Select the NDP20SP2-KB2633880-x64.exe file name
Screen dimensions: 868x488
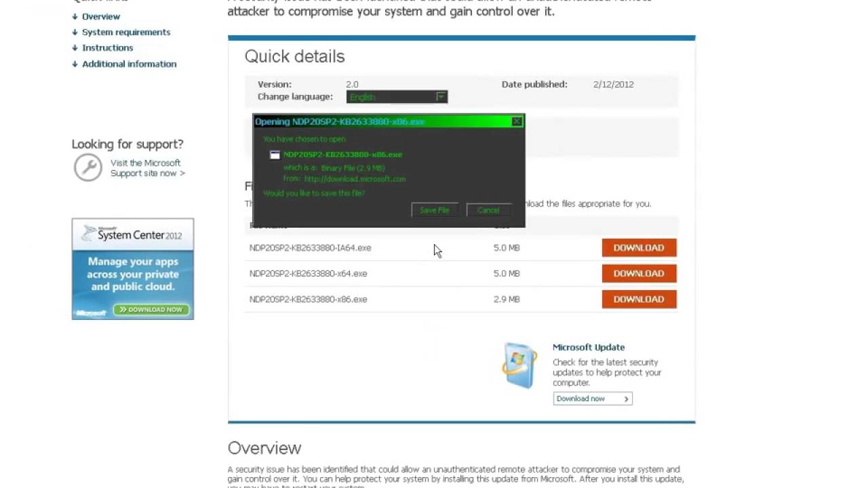[x=308, y=274]
